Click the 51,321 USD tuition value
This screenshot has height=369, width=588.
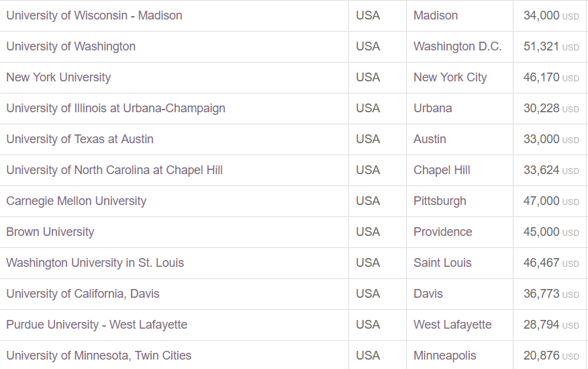[x=551, y=46]
